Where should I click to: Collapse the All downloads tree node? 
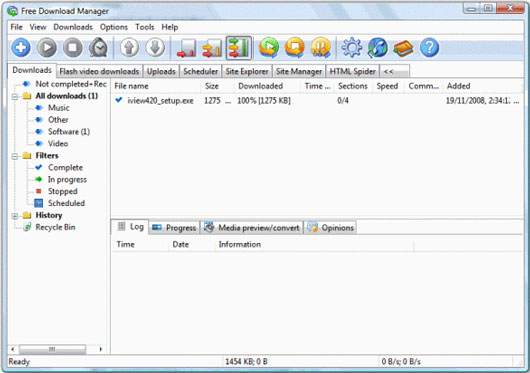point(15,97)
